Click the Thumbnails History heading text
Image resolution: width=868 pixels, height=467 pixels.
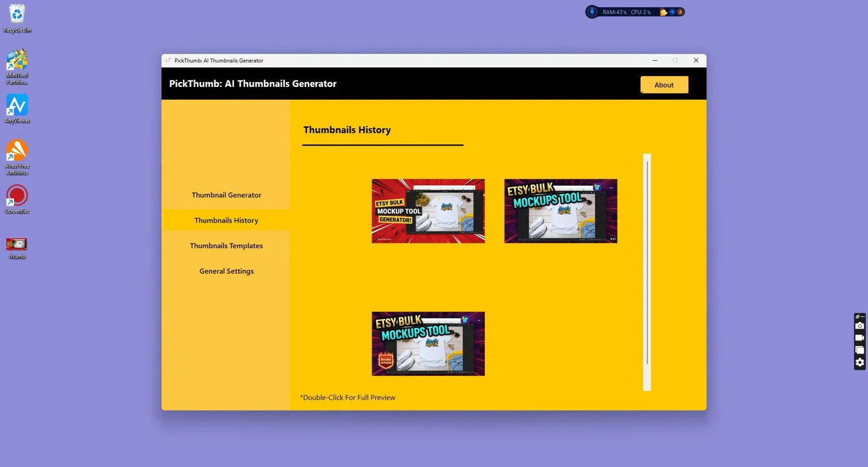(347, 130)
